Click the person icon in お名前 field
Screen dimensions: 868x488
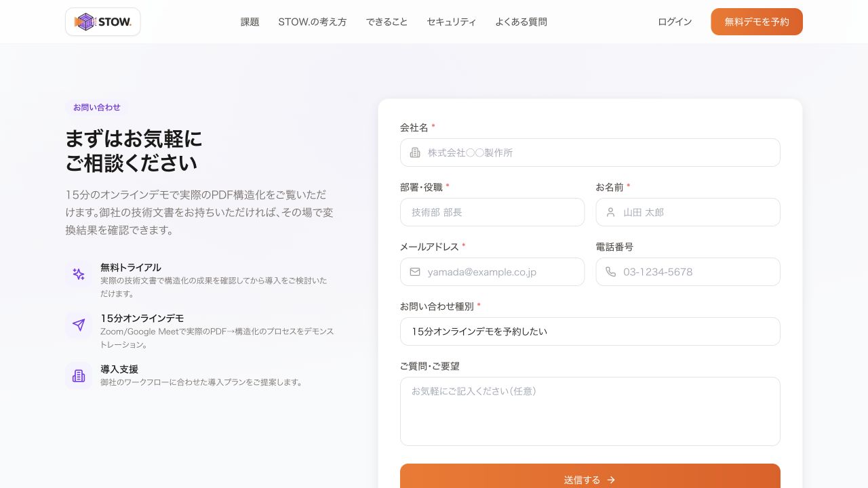click(x=610, y=212)
